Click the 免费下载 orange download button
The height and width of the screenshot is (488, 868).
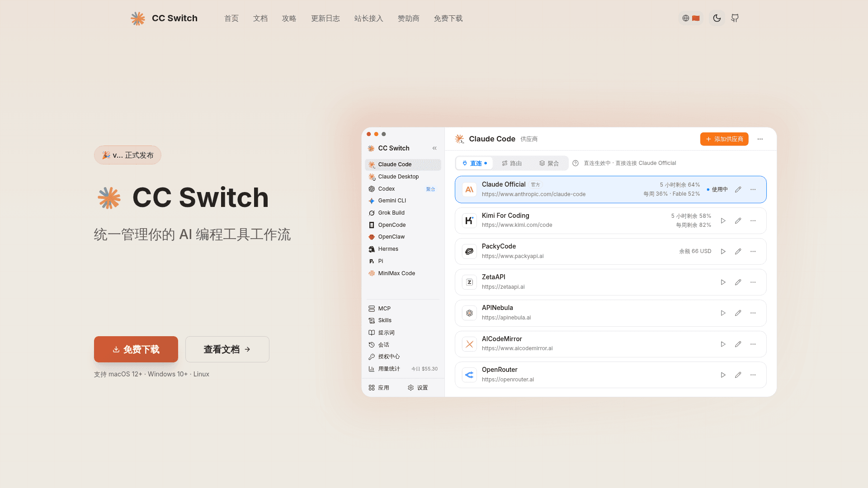(x=136, y=349)
